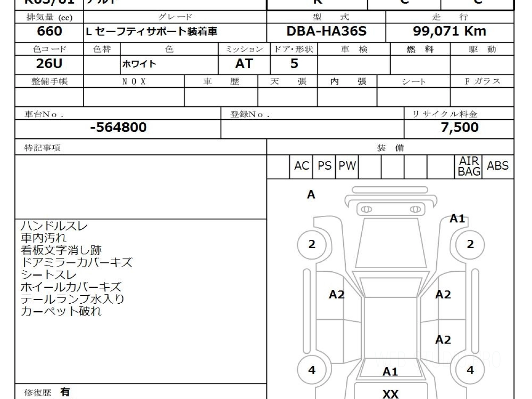Select the recycle fee value 7,500
This screenshot has width=532, height=399.
pyautogui.click(x=460, y=128)
